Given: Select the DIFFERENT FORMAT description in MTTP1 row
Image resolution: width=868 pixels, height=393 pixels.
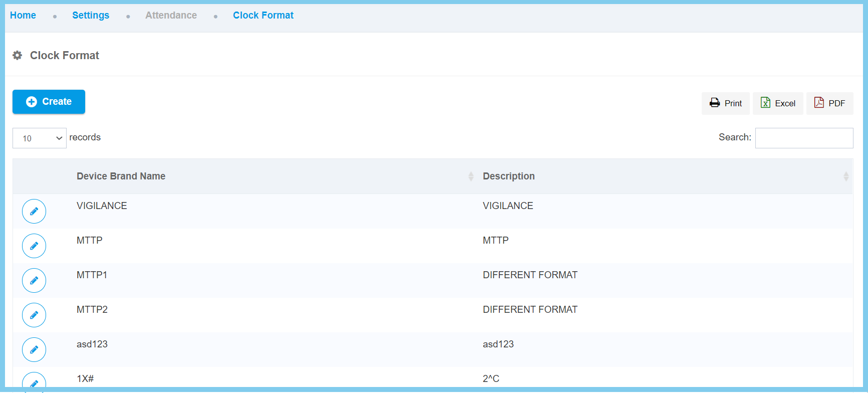Looking at the screenshot, I should coord(530,275).
